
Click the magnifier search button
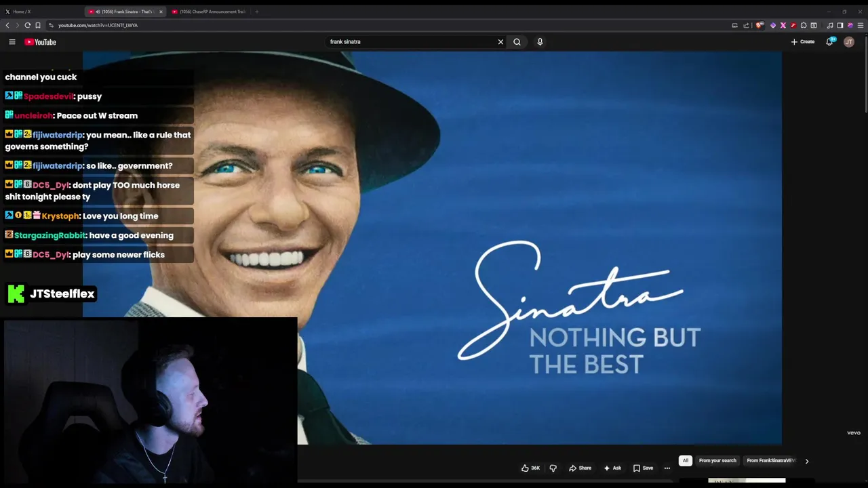coord(517,42)
